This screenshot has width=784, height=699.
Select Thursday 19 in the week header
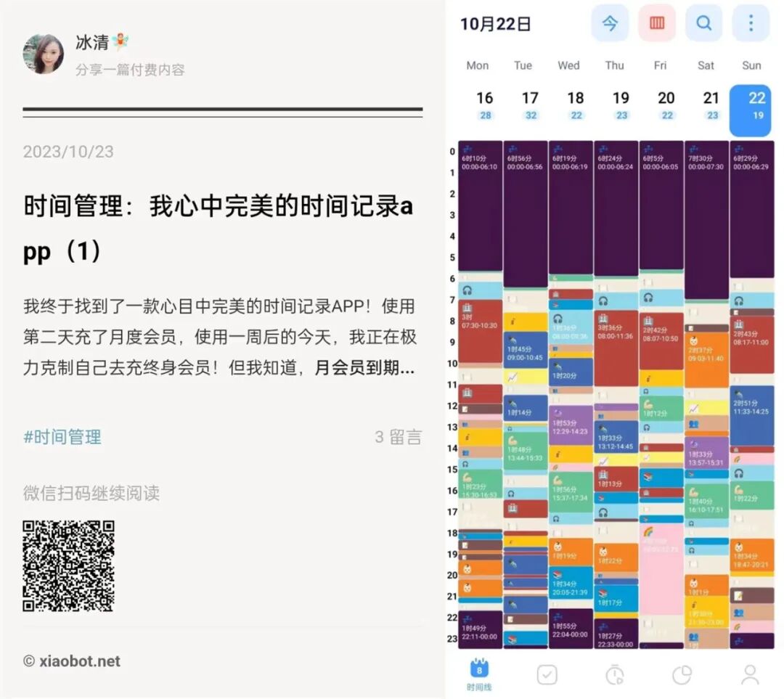tap(621, 105)
